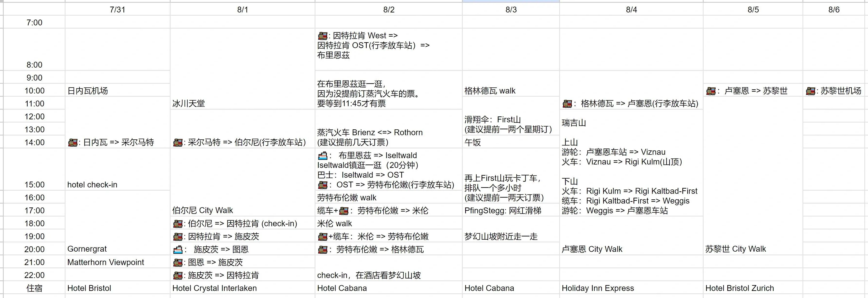The image size is (868, 298).
Task: Select the Hotel Bristol Zurich cell
Action: coord(739,288)
